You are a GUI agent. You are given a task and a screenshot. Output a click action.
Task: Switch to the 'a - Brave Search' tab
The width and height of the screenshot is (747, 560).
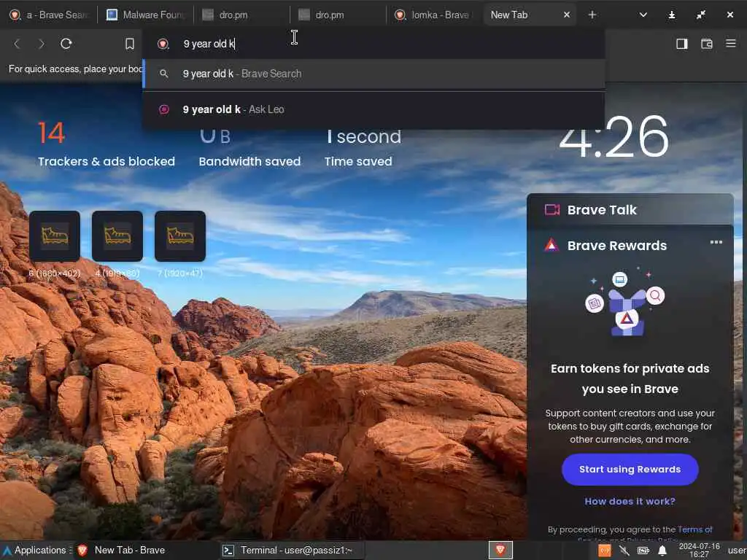(49, 15)
